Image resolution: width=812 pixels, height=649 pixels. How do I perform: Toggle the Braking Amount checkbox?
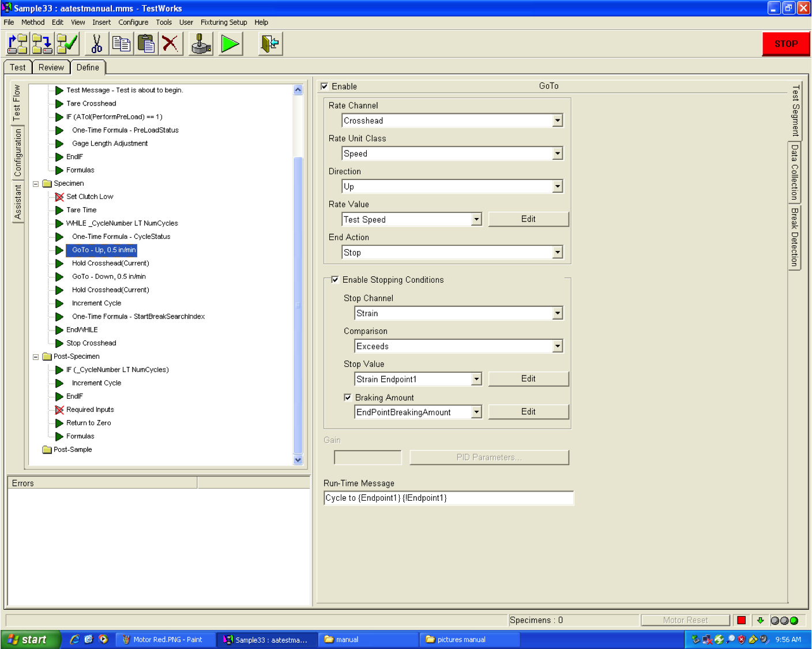348,397
